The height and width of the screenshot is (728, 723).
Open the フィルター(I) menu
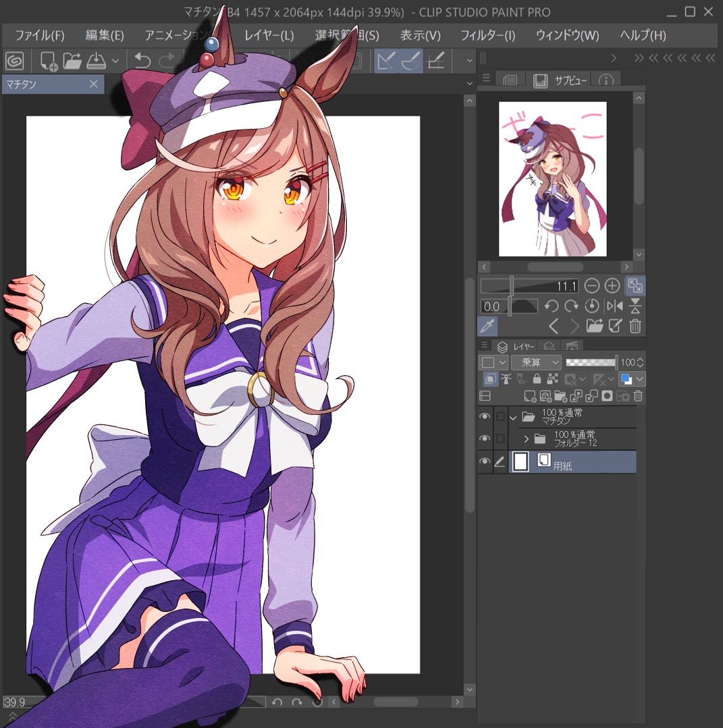point(487,35)
